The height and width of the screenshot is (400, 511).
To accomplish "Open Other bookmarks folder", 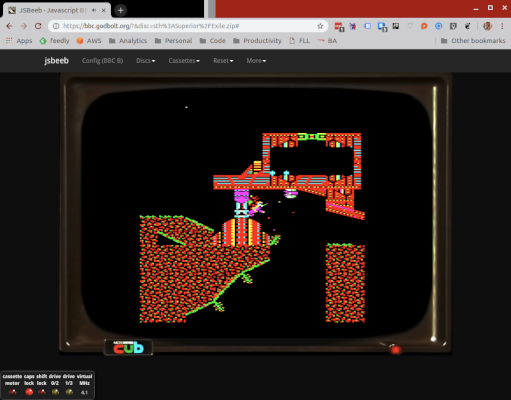I will click(x=473, y=41).
